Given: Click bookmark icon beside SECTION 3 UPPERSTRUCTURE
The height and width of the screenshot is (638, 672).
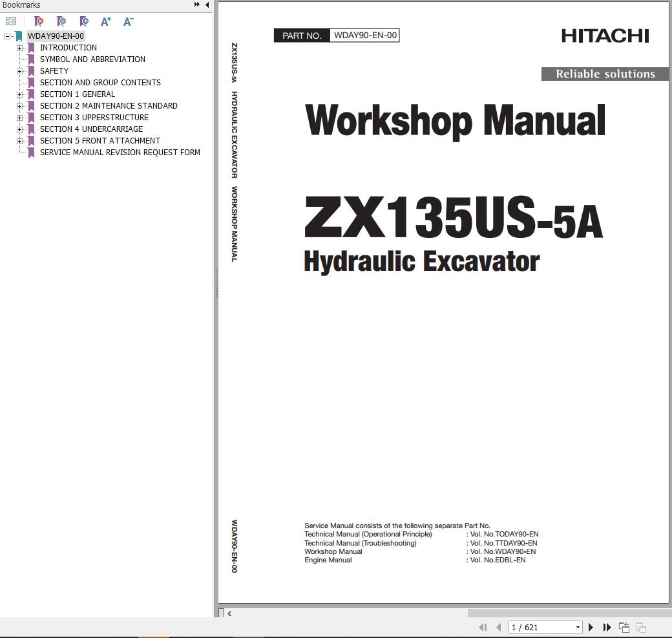Looking at the screenshot, I should click(31, 118).
